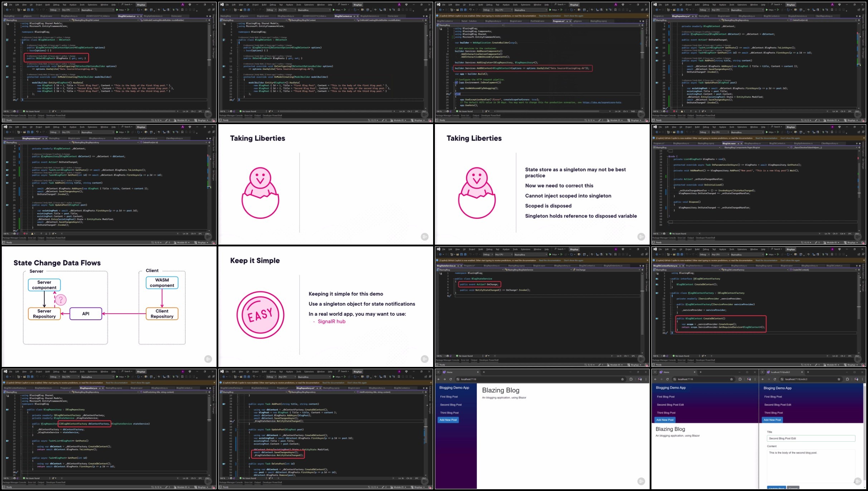Screen dimensions: 868x491
Task: Click Start Without Debugging icon in BlogStateService.cs editor
Action: pos(561,255)
